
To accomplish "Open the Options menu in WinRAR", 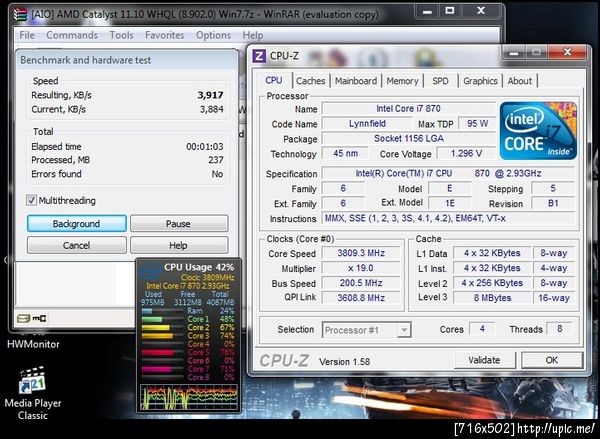I will [x=213, y=35].
